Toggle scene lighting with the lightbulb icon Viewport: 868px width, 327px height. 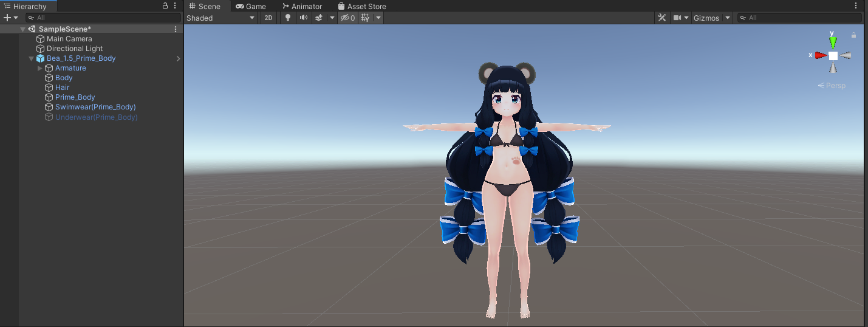click(288, 18)
